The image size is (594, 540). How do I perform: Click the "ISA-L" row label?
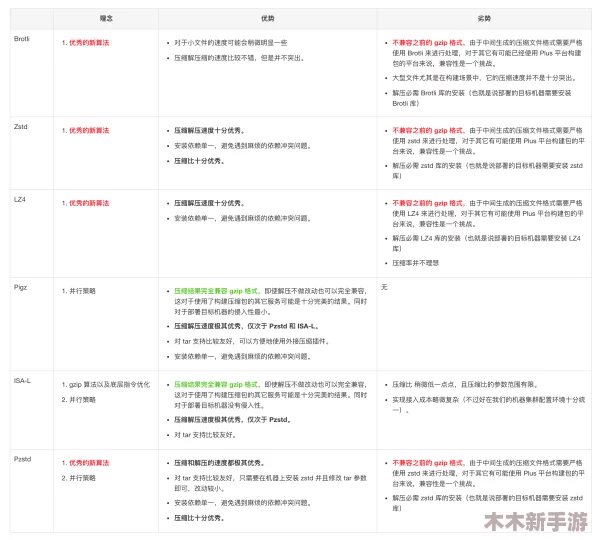(x=22, y=380)
